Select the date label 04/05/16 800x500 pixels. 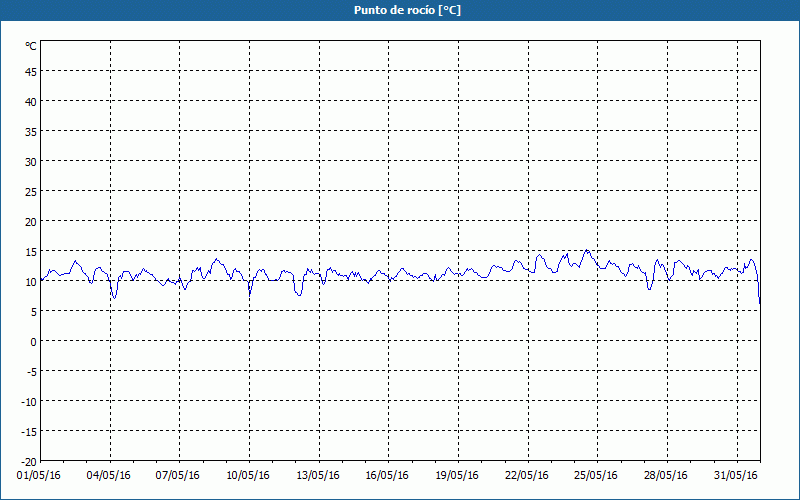tap(109, 476)
